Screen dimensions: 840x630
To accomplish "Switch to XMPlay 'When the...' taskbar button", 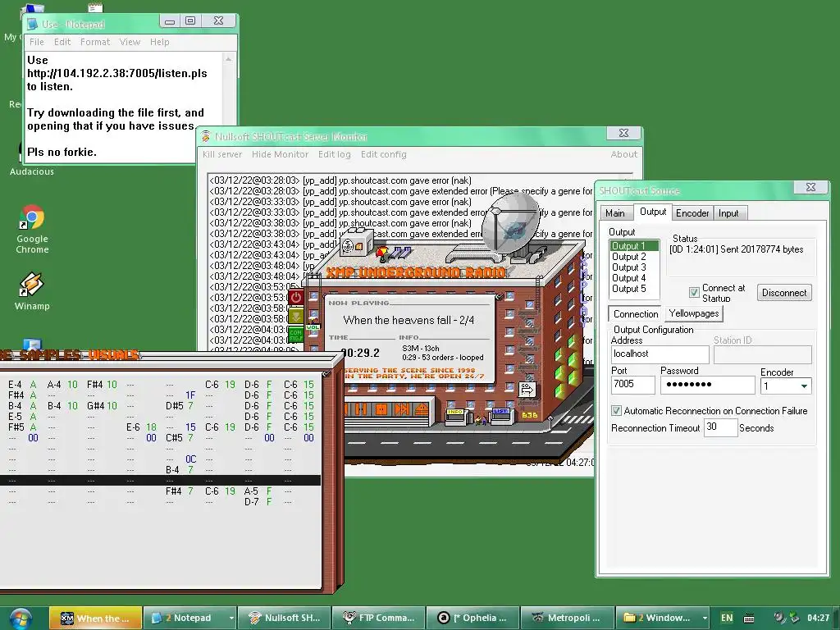I will tap(96, 618).
